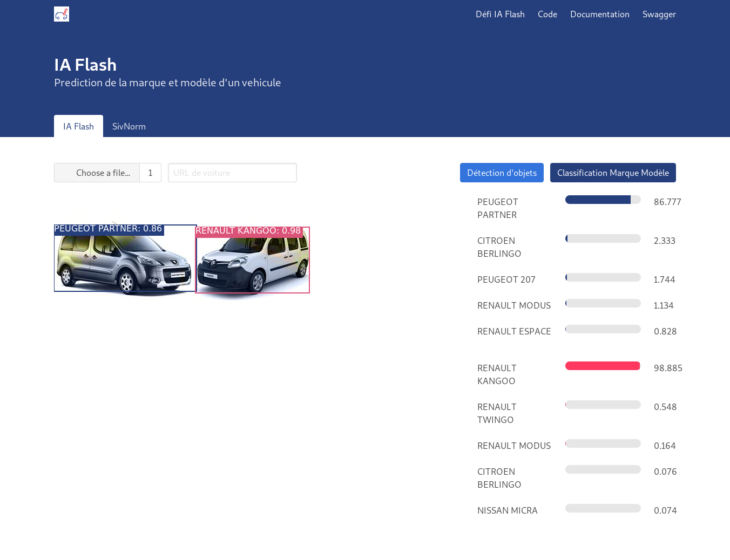Click the PEUGEOT PARTNER progress bar
This screenshot has height=560, width=730.
(x=603, y=200)
